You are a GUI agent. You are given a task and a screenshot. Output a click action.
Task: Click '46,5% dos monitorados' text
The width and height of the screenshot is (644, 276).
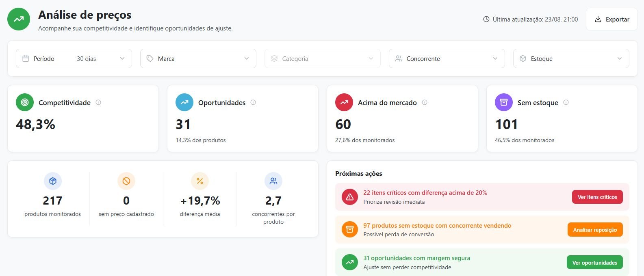525,140
